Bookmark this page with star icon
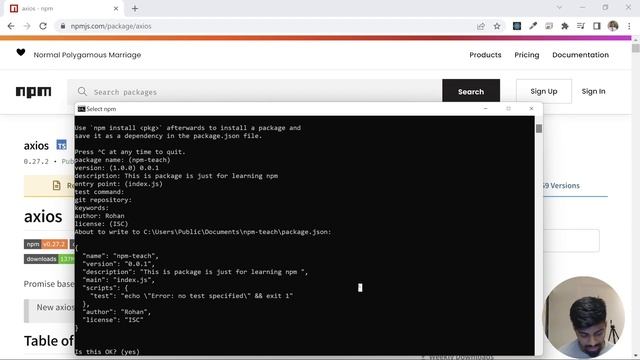The width and height of the screenshot is (640, 360). pos(497,26)
